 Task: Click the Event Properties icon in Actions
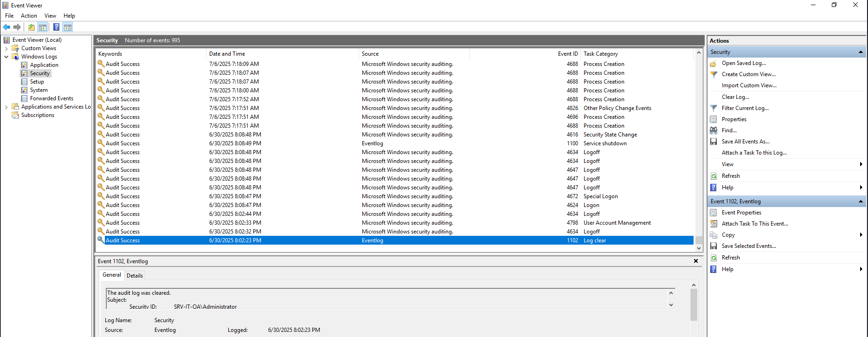point(714,213)
